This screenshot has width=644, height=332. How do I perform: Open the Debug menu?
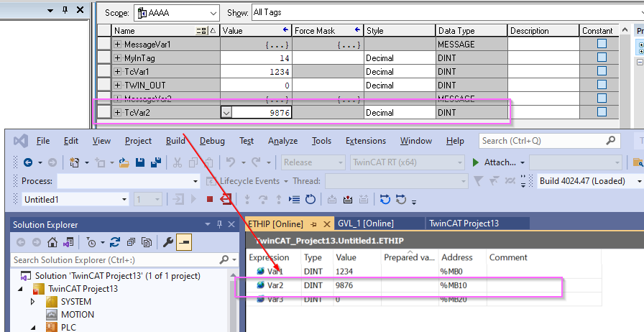pos(212,141)
